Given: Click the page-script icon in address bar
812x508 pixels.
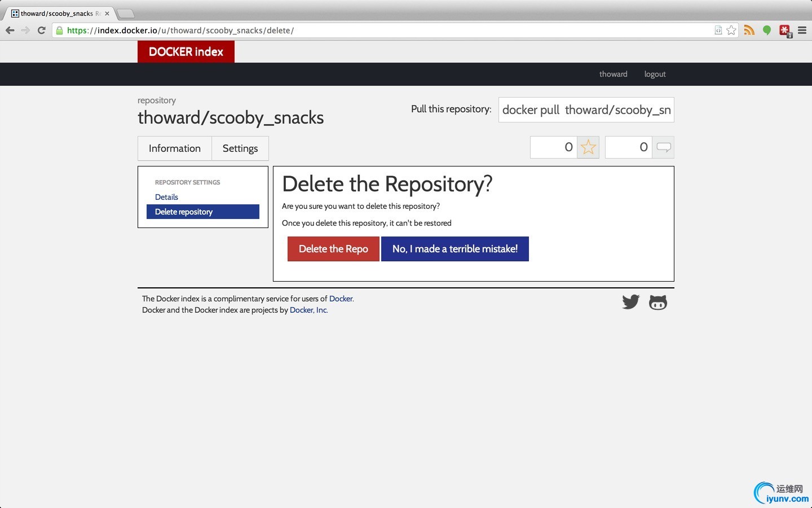Looking at the screenshot, I should 718,30.
